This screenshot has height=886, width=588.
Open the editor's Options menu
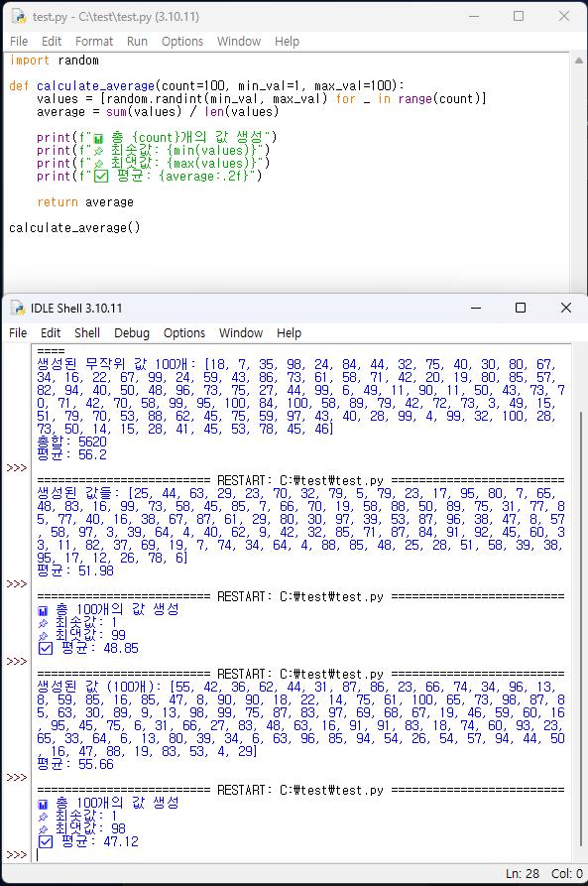tap(182, 42)
